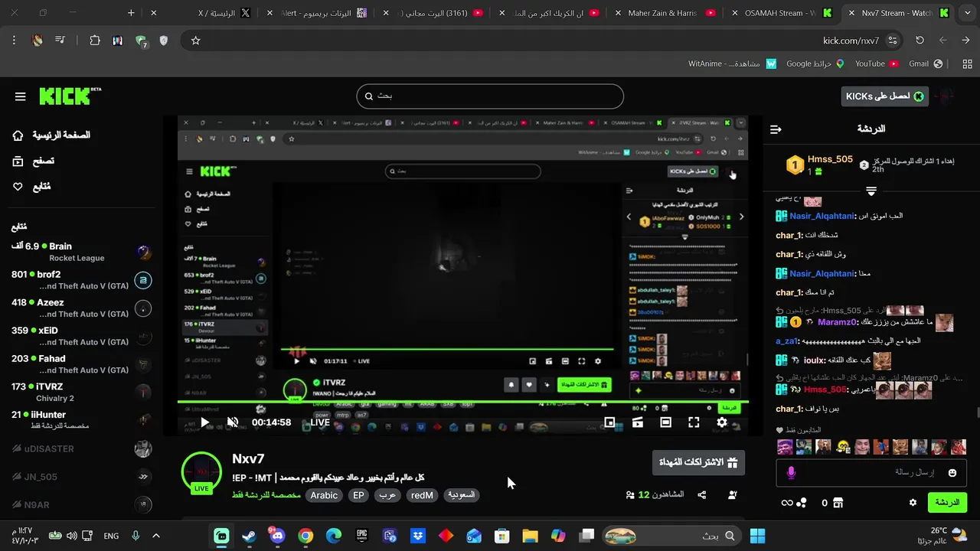Click the Kick search field
Screen dimensions: 980x551
click(490, 96)
